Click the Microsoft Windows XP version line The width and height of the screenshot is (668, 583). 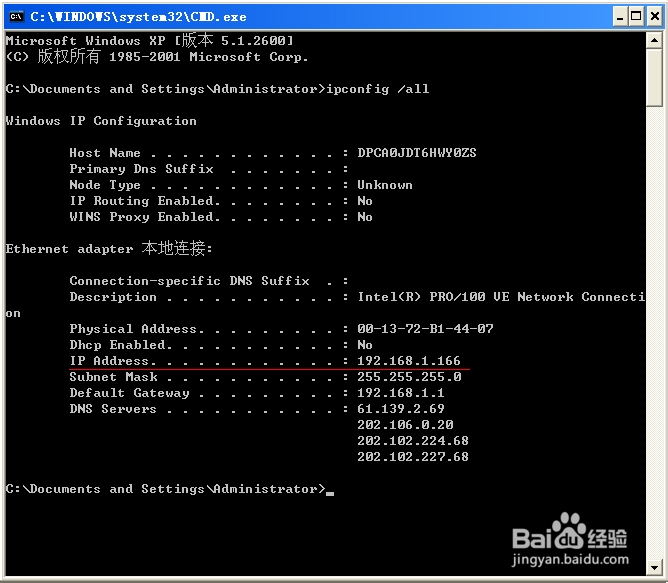tap(150, 40)
